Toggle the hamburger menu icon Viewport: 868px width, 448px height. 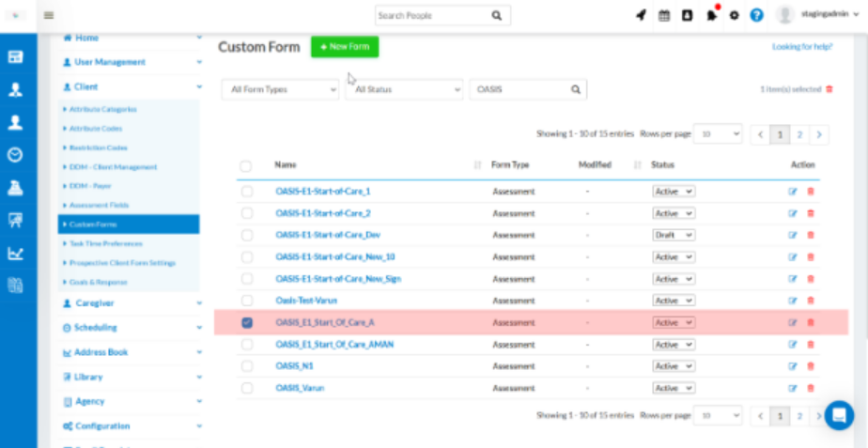(x=49, y=15)
